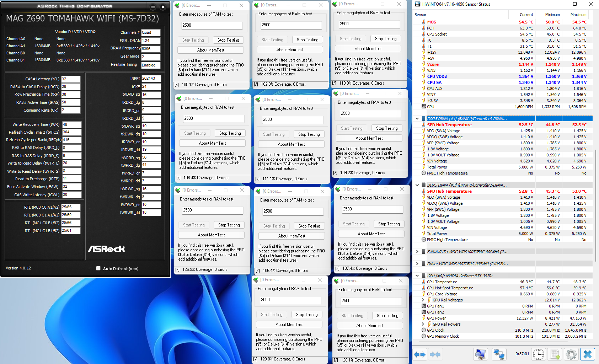Click the Gear Mode value field
The width and height of the screenshot is (599, 364).
click(151, 57)
